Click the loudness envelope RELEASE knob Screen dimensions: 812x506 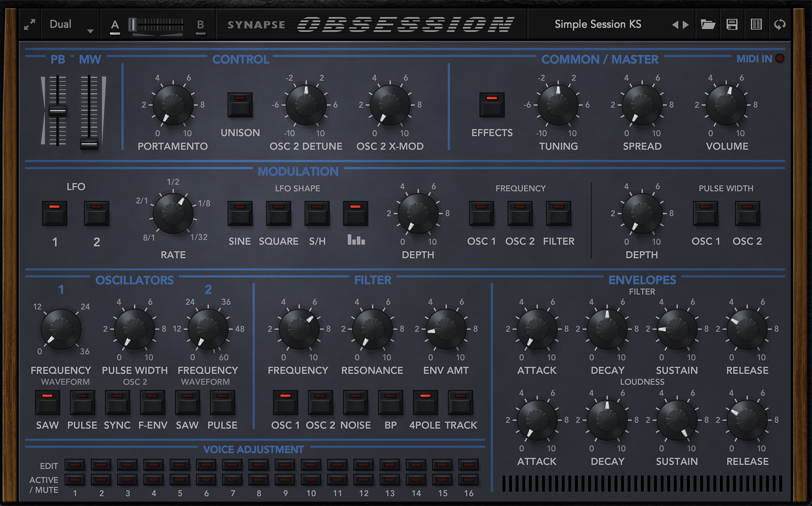coord(747,420)
